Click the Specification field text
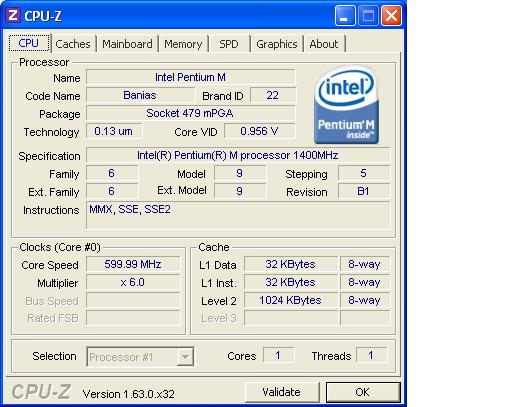The width and height of the screenshot is (512, 407). [x=238, y=155]
